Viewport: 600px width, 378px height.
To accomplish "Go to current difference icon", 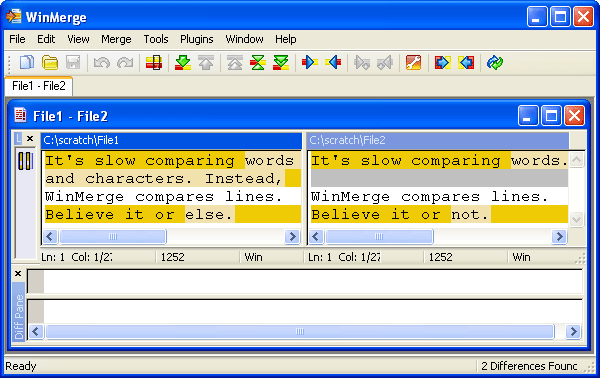I will [258, 62].
